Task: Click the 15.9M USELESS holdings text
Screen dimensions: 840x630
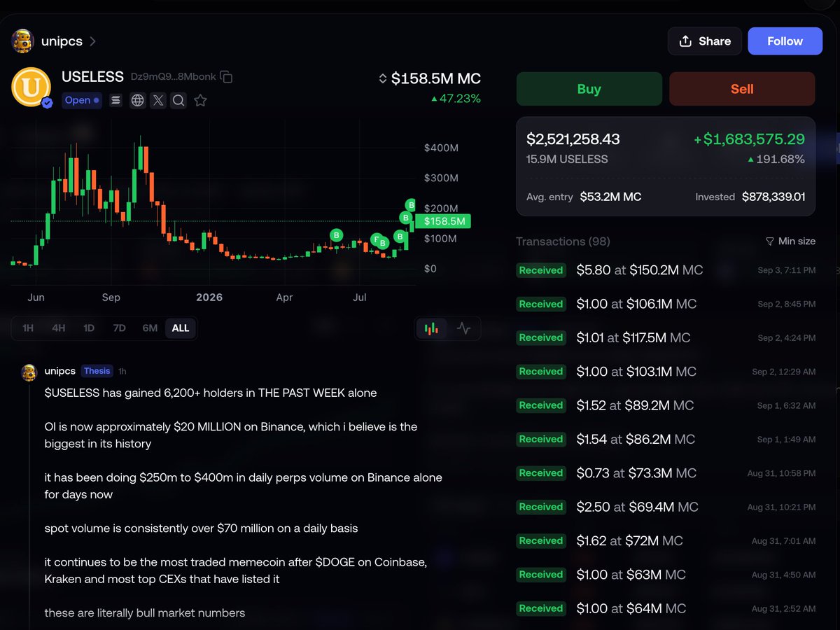Action: [567, 159]
